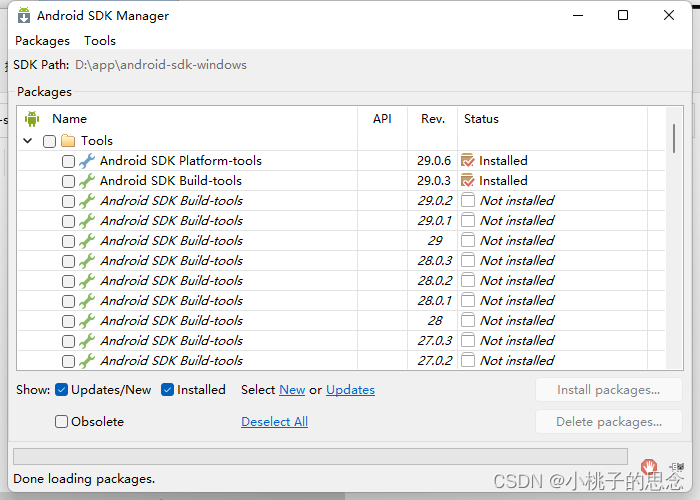Click the blue wrench icon for Platform-tools
The image size is (700, 500).
click(x=87, y=161)
